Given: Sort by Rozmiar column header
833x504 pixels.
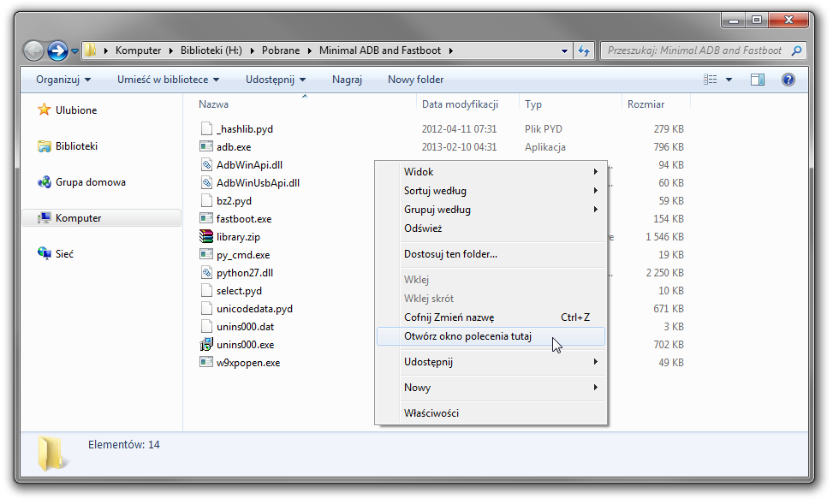Looking at the screenshot, I should click(646, 104).
